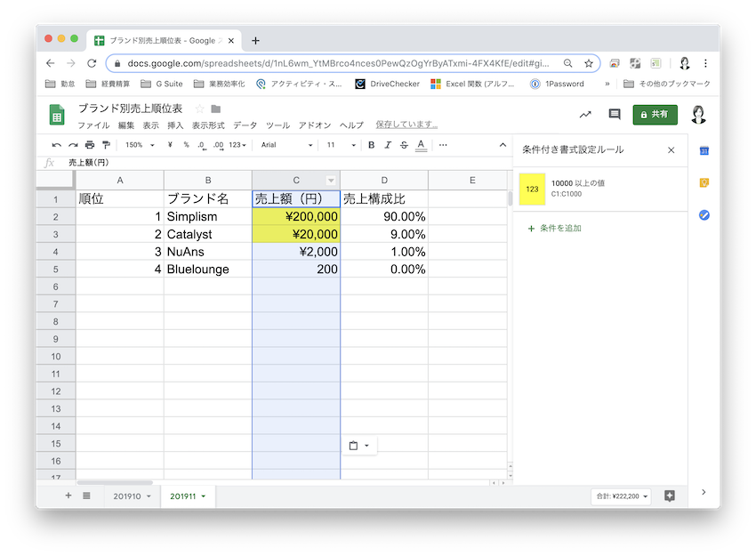Open the 表示形式 menu
756x556 pixels.
(208, 125)
